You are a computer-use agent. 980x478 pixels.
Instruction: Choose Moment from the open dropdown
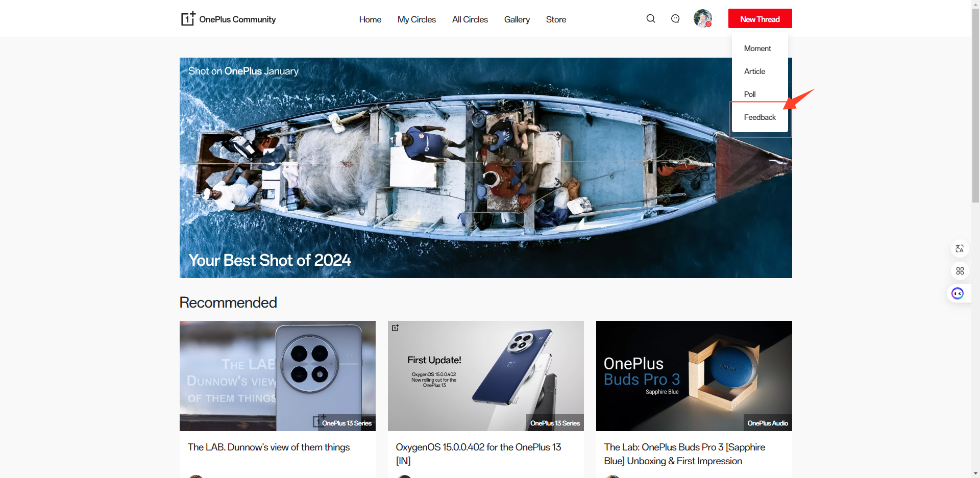coord(757,48)
